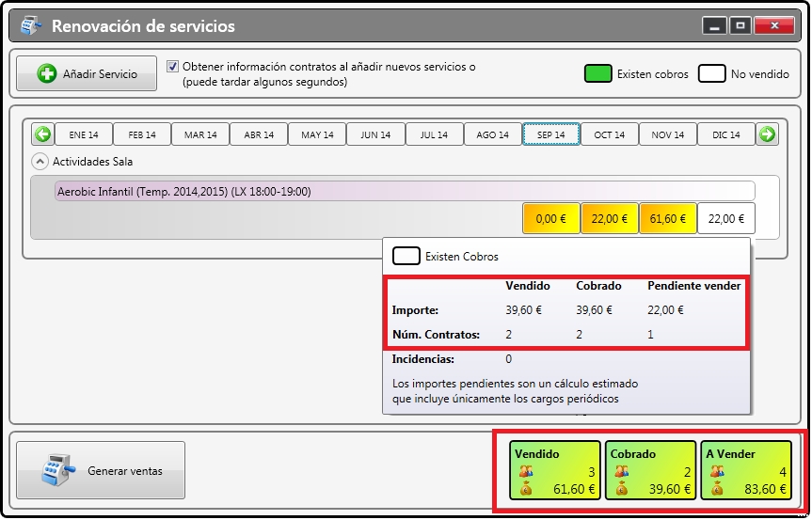Collapse the Actividades Sala section

click(x=40, y=162)
